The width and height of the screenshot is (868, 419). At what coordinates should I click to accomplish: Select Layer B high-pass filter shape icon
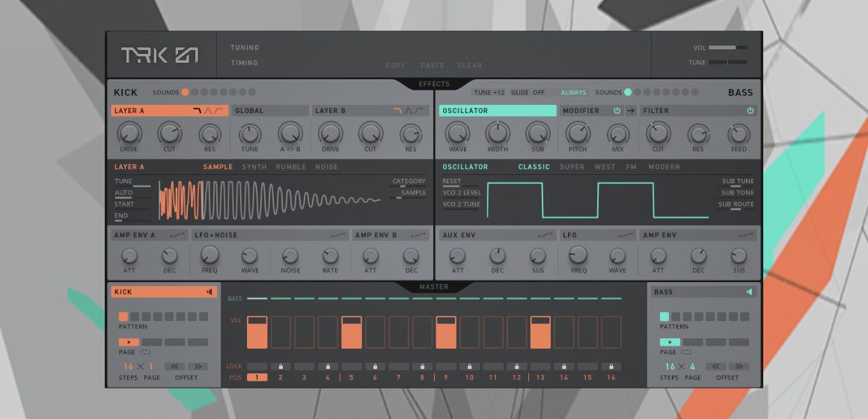[420, 111]
